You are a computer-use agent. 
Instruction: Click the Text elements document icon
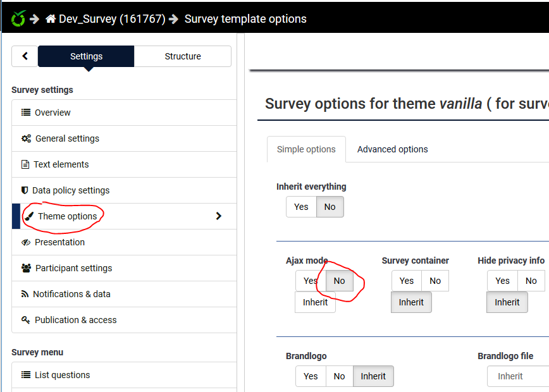[x=25, y=164]
